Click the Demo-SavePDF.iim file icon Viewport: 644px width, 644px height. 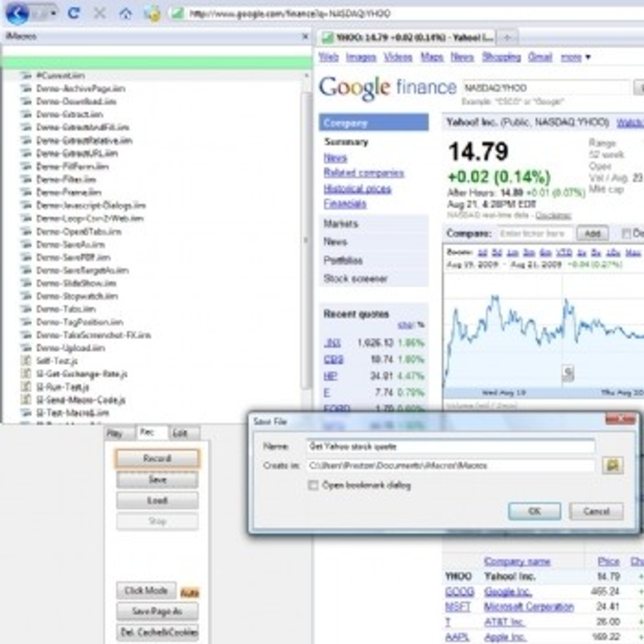tap(26, 257)
